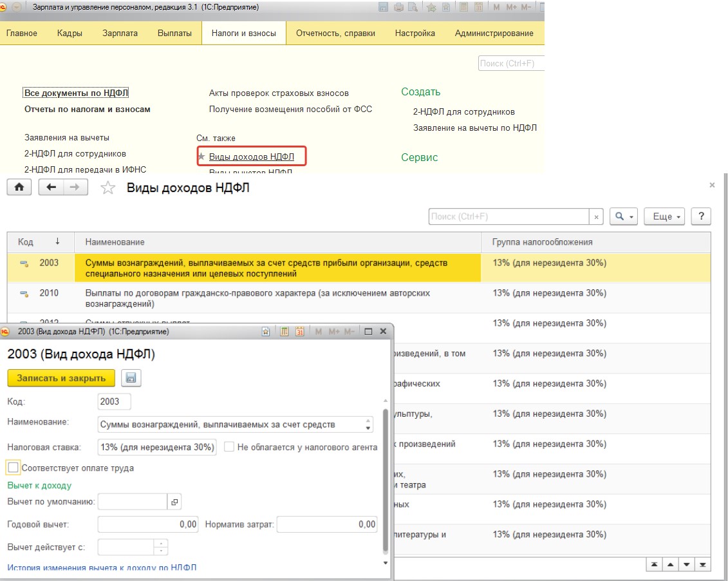
Task: Open the Выплаты section
Action: point(174,33)
